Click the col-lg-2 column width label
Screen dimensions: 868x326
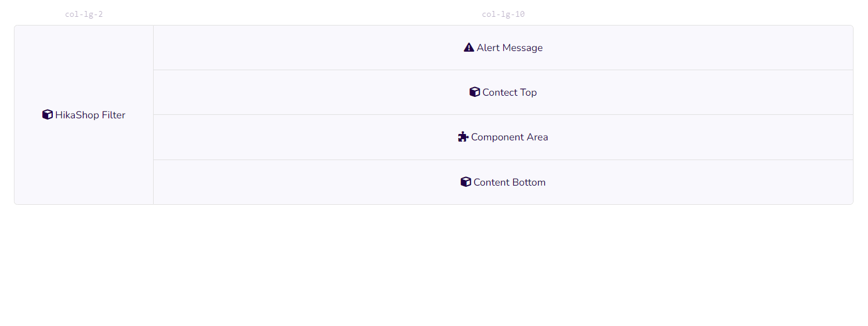pos(84,14)
